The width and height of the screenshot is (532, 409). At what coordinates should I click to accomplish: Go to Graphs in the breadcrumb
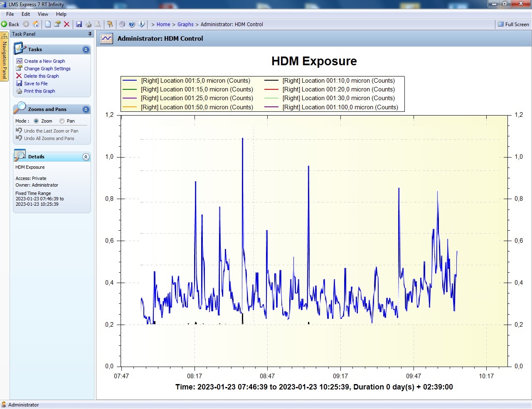tap(185, 25)
